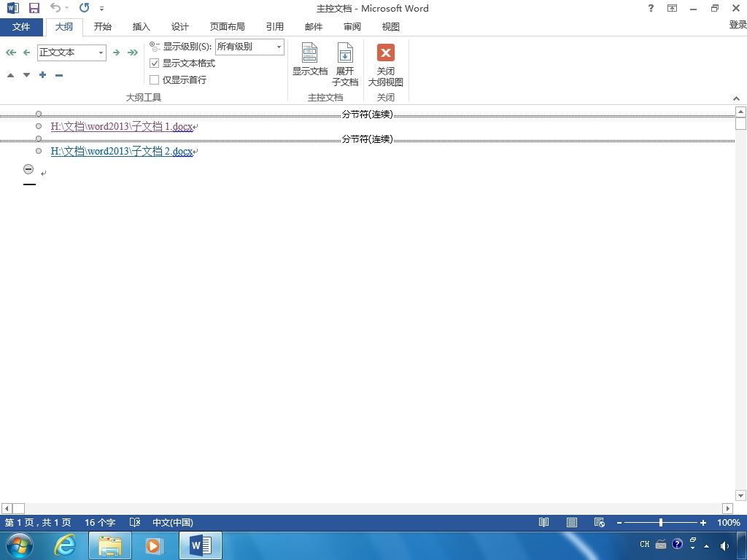
Task: Switch to the 视图 ribbon tab
Action: [x=391, y=27]
